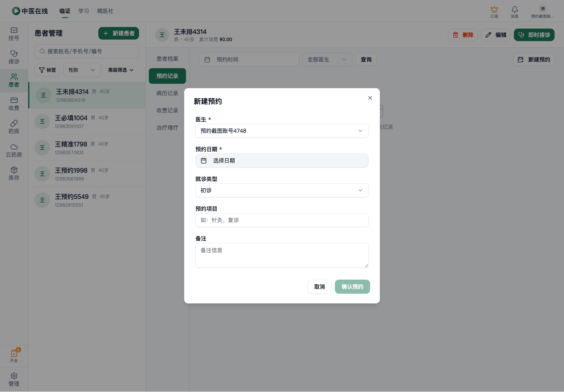The width and height of the screenshot is (564, 392).
Task: Select patient 王必填1004
Action: pos(87,121)
